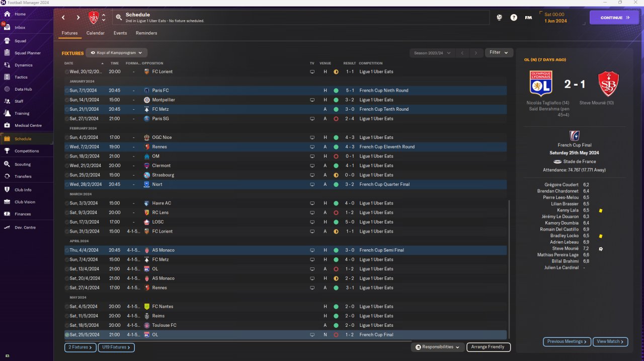
Task: Select the Paris SG fixture row
Action: click(285, 119)
